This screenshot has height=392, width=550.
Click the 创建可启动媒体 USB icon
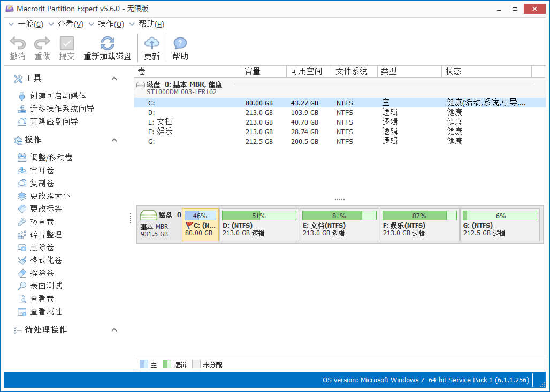[x=22, y=96]
